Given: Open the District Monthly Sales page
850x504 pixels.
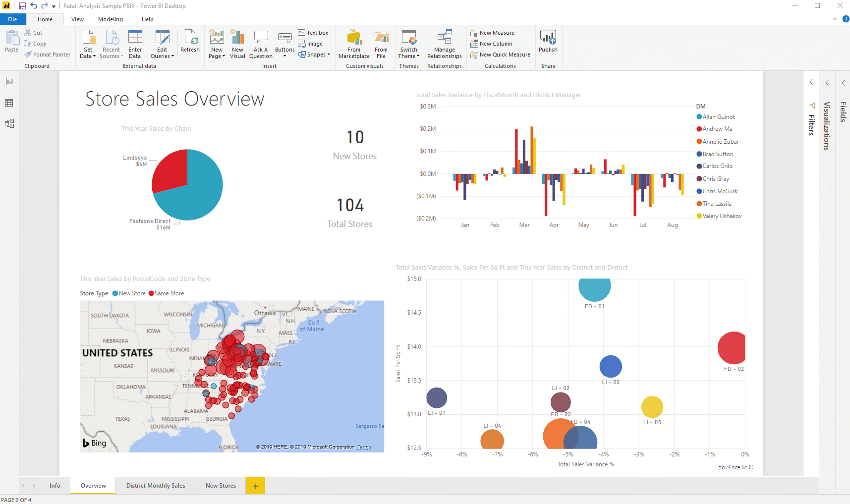Looking at the screenshot, I should click(155, 486).
